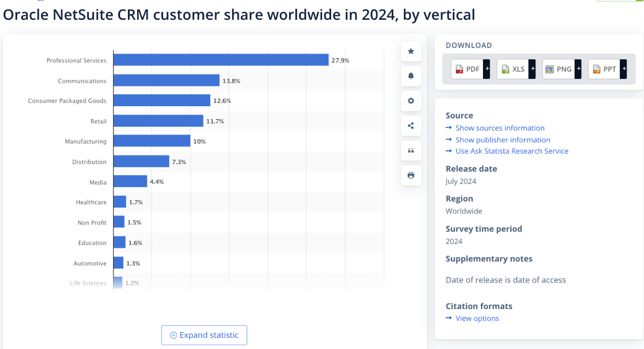Expand the plus options next to PPT
644x349 pixels.
624,69
